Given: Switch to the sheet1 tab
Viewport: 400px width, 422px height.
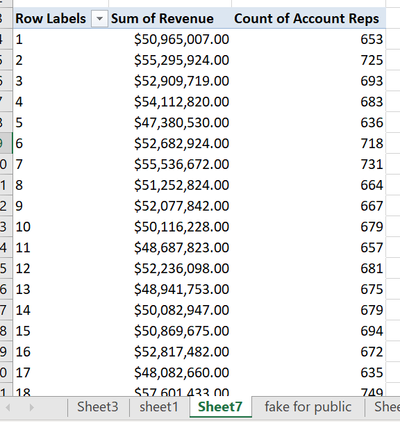Looking at the screenshot, I should pos(159,407).
